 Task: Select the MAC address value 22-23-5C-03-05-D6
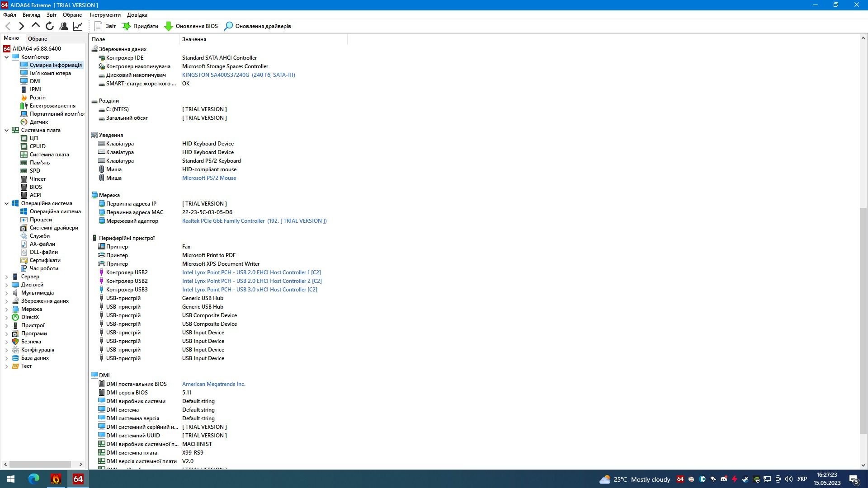click(207, 212)
